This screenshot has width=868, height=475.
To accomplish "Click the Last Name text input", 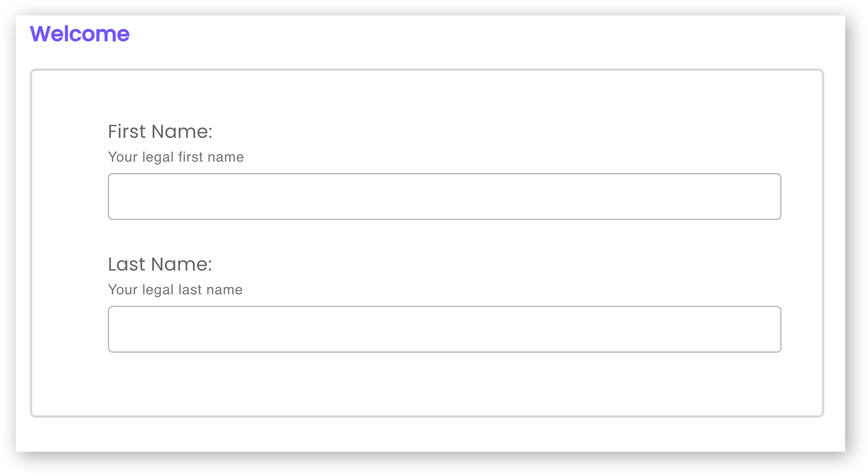I will pos(444,329).
